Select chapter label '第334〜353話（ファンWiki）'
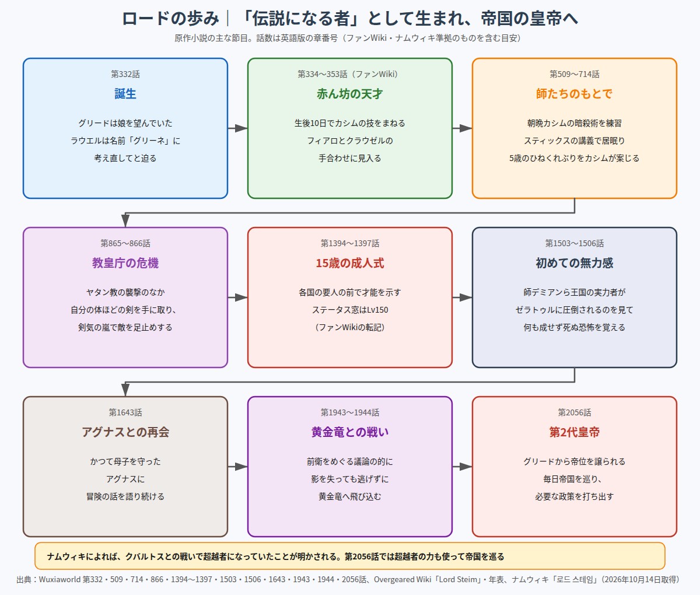 (x=350, y=74)
